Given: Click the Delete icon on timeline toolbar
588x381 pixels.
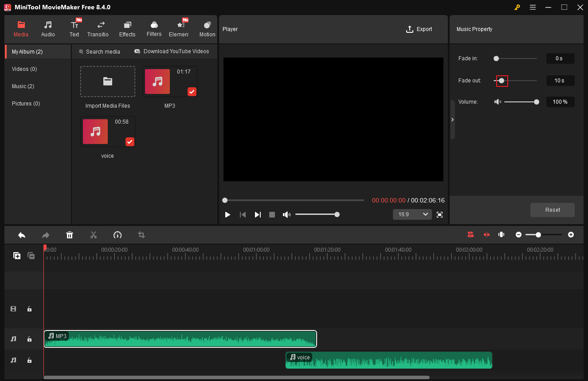Looking at the screenshot, I should pyautogui.click(x=70, y=235).
